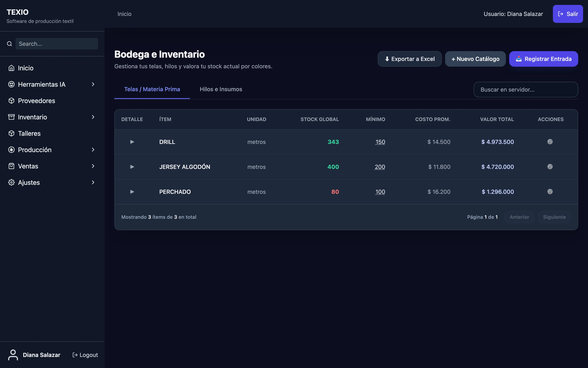Click the Herramientas IA smiley icon
Image resolution: width=588 pixels, height=368 pixels.
11,84
